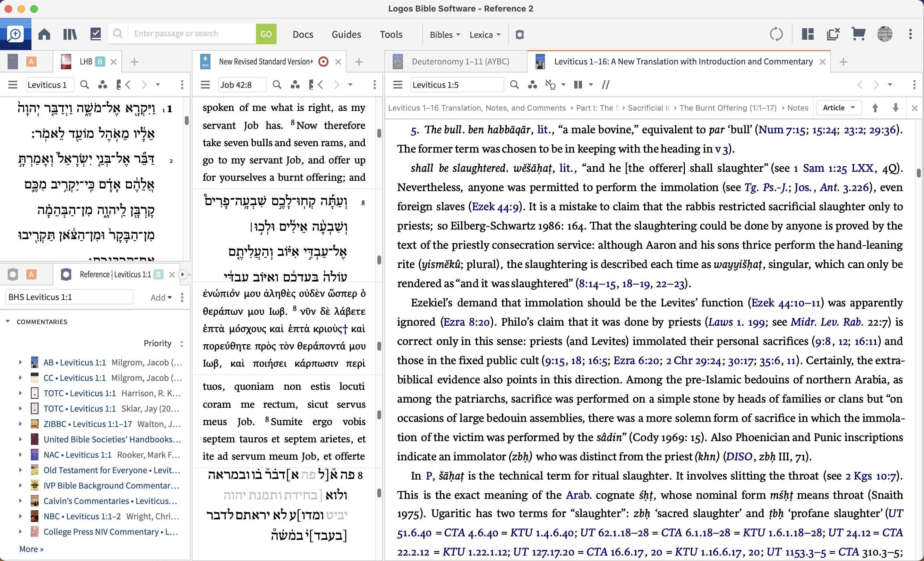Add a new tab in NRSV panel
Image resolution: width=924 pixels, height=561 pixels.
[358, 62]
